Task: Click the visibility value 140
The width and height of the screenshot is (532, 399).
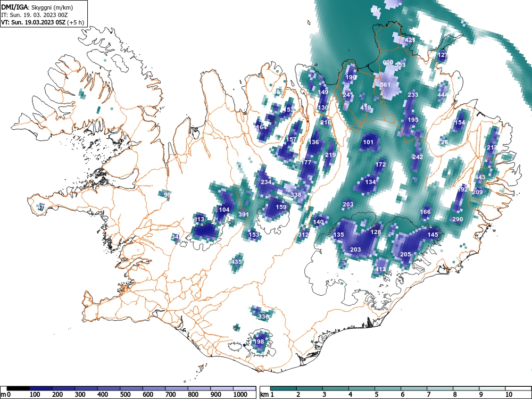Action: pyautogui.click(x=318, y=222)
